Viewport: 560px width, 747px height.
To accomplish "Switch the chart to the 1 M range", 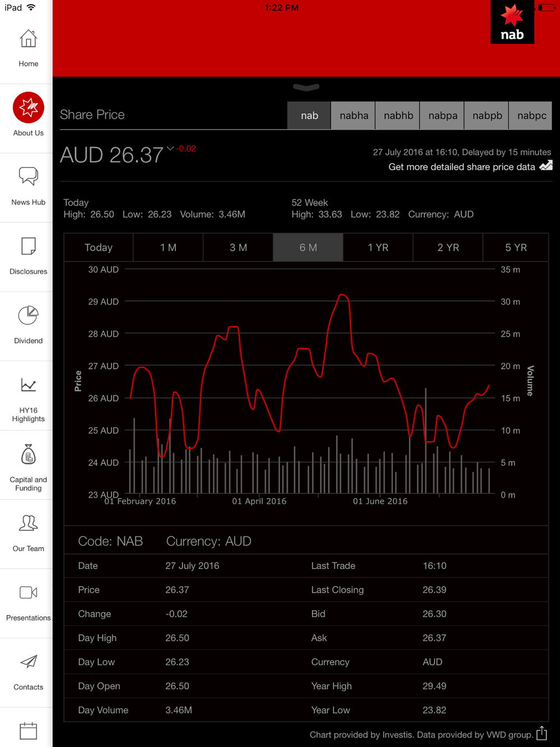I will point(168,248).
